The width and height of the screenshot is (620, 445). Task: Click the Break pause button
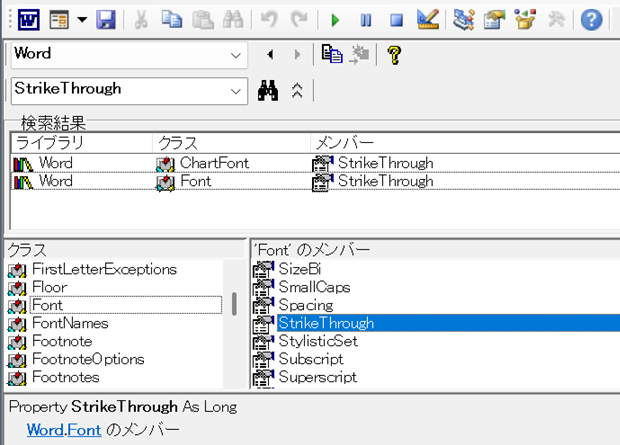coord(366,19)
